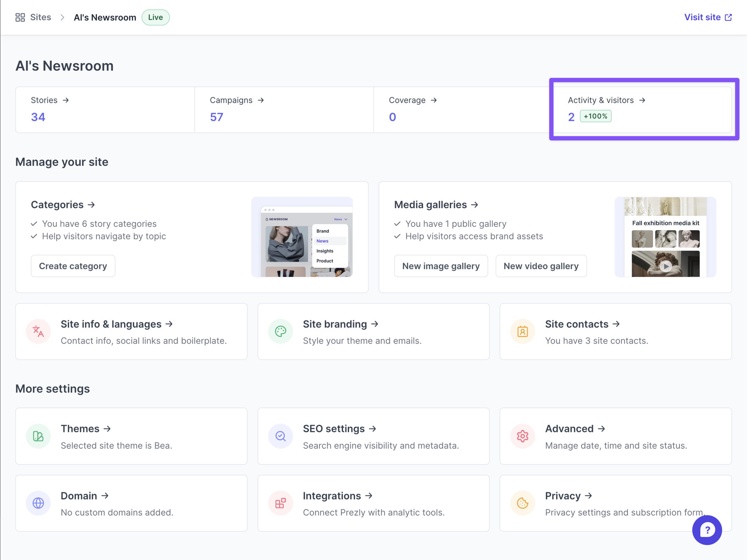Click the Fall exhibition media kit thumbnail
The height and width of the screenshot is (560, 747).
[x=665, y=237]
